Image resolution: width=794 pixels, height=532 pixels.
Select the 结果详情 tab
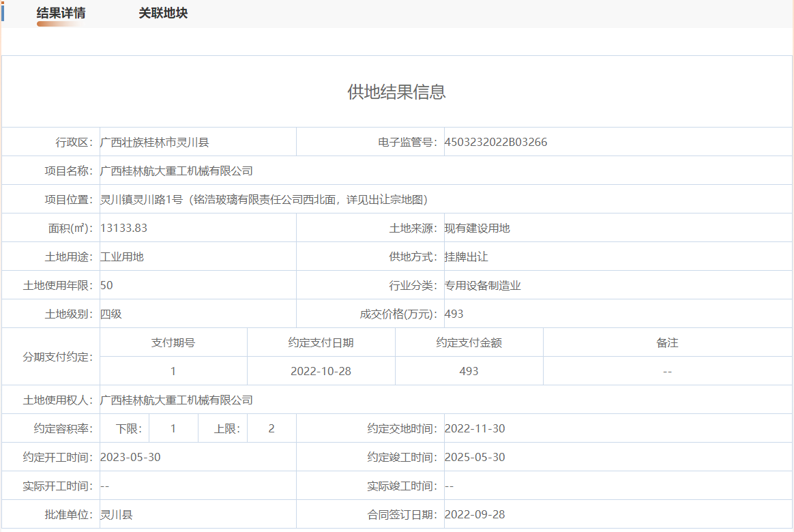coord(61,14)
